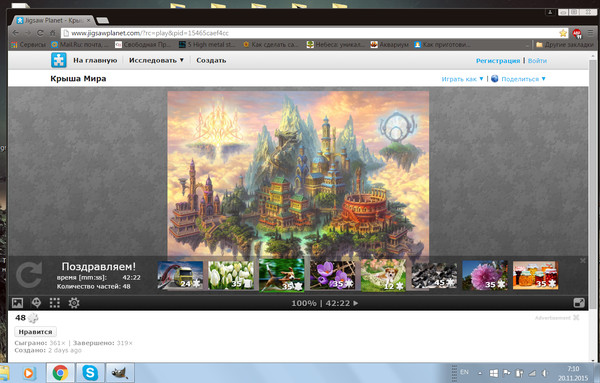Click the ghost preview icon in puzzle toolbar

(x=36, y=303)
